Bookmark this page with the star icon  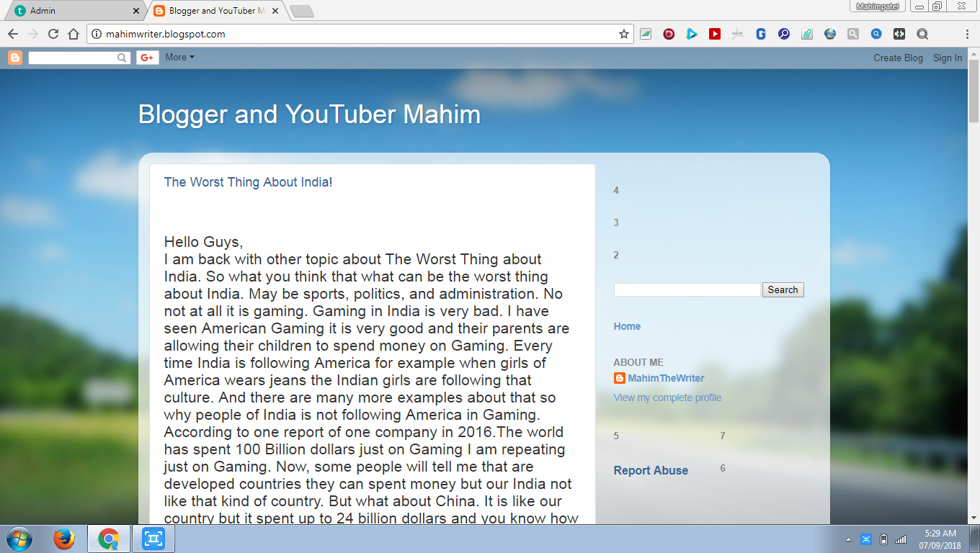(x=624, y=34)
